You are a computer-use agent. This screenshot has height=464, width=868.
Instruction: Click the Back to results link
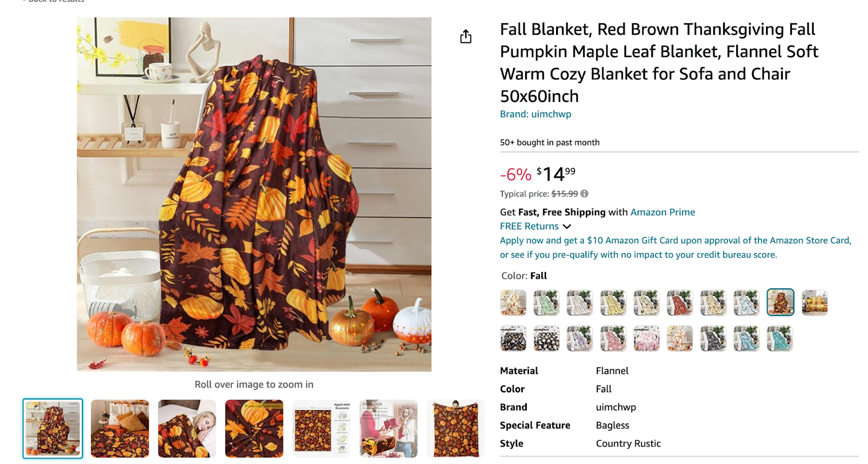52,2
